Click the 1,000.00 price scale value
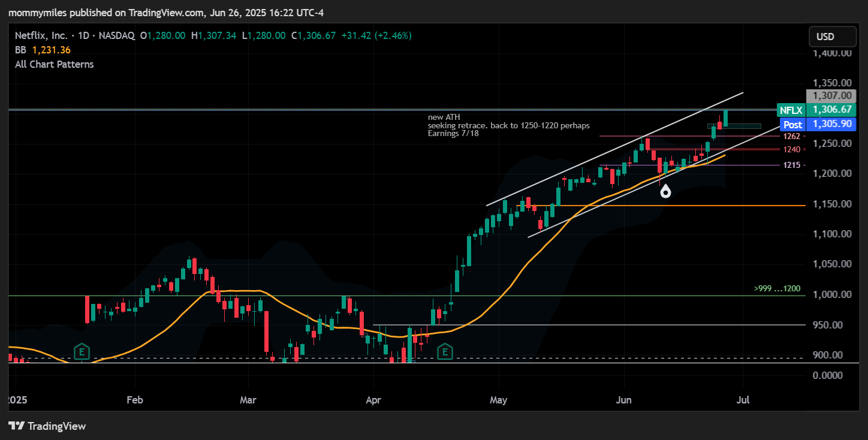 832,295
